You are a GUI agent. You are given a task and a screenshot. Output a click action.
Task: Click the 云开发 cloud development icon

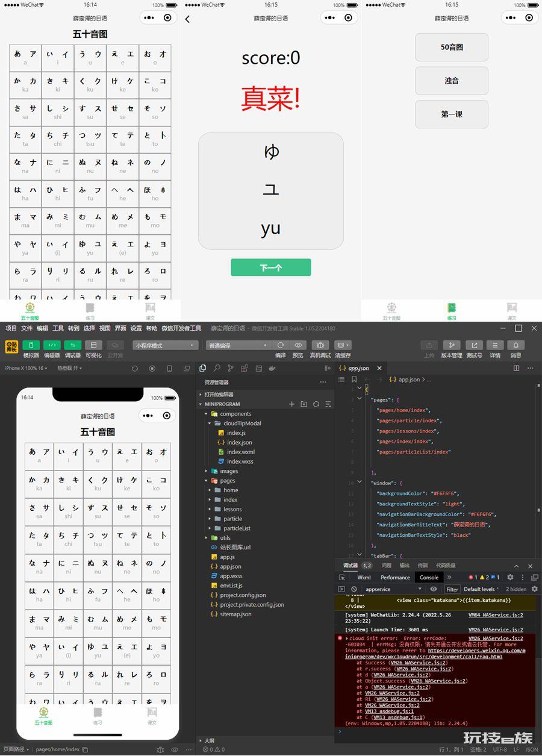click(115, 345)
